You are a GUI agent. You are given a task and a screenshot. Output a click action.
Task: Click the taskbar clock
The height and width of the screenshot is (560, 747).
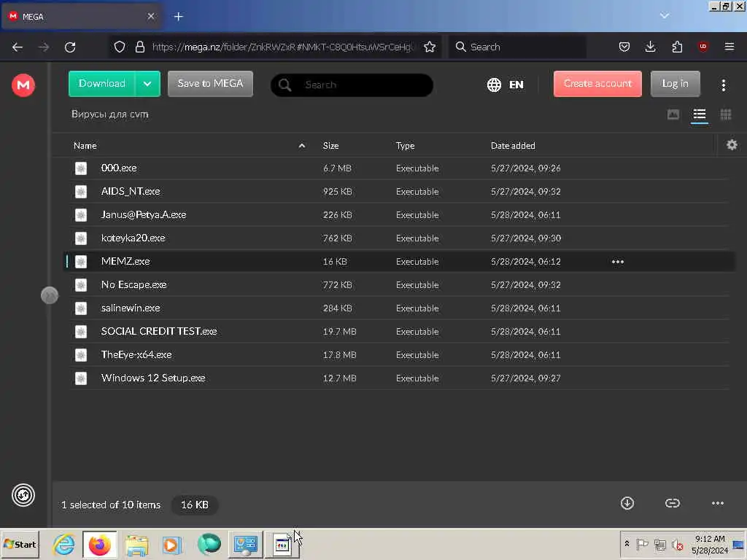click(710, 544)
